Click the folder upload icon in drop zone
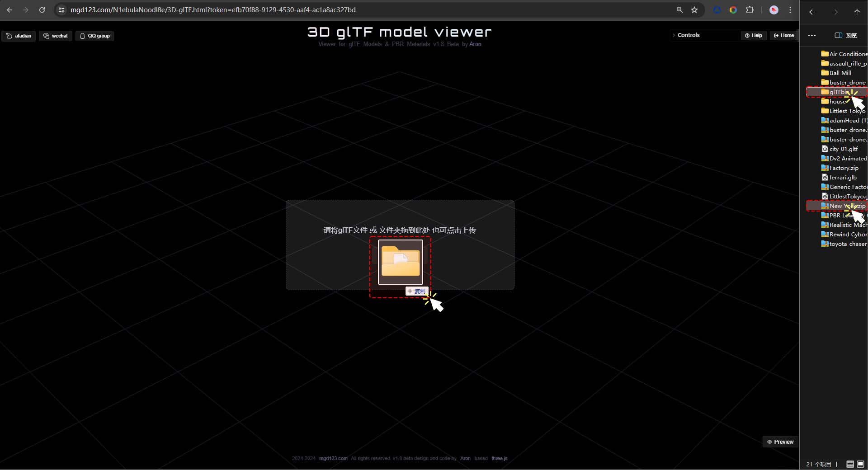This screenshot has height=470, width=868. point(400,262)
